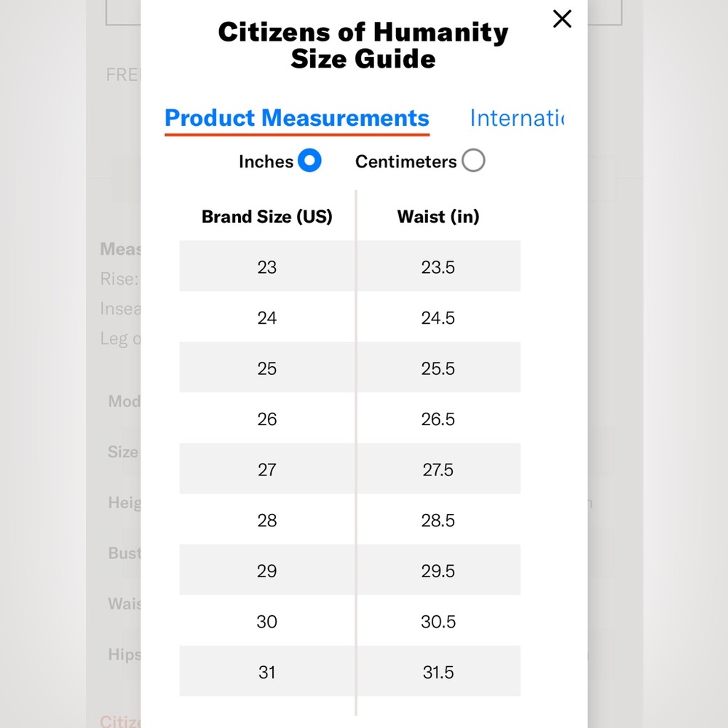This screenshot has height=728, width=728.
Task: Click the Brand Size (US) column header
Action: tap(267, 216)
